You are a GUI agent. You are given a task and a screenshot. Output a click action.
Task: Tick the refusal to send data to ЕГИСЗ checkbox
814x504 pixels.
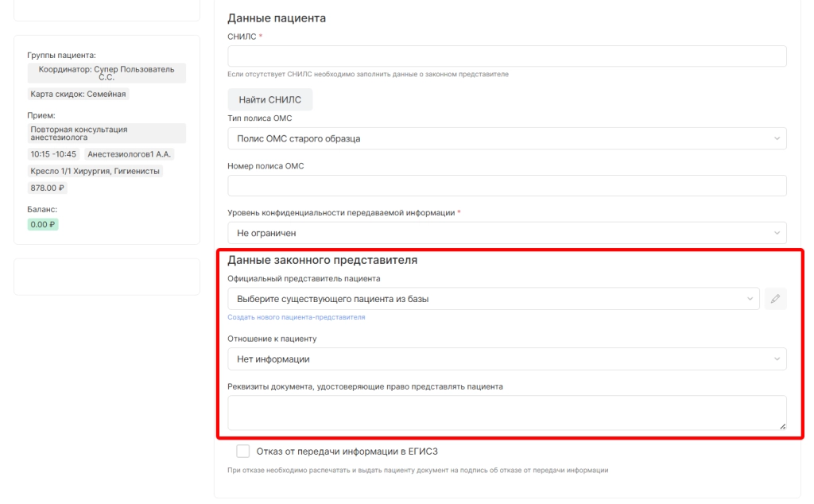[243, 452]
